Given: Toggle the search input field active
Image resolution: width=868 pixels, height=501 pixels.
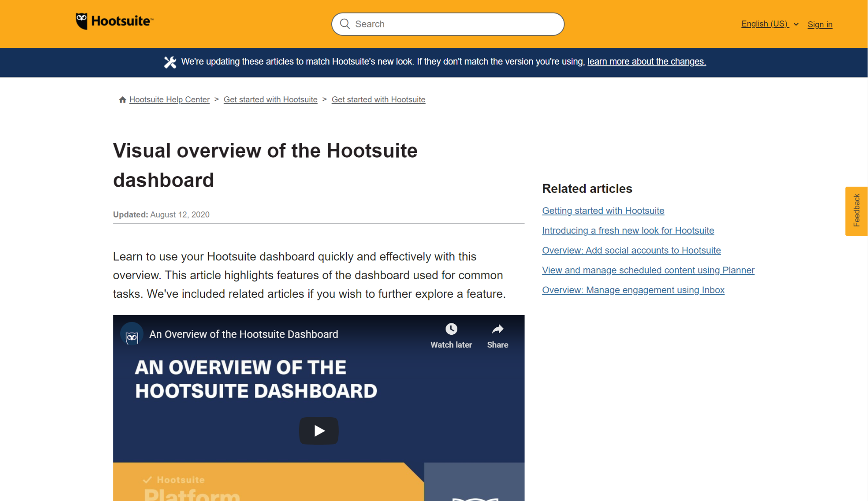Looking at the screenshot, I should tap(447, 23).
